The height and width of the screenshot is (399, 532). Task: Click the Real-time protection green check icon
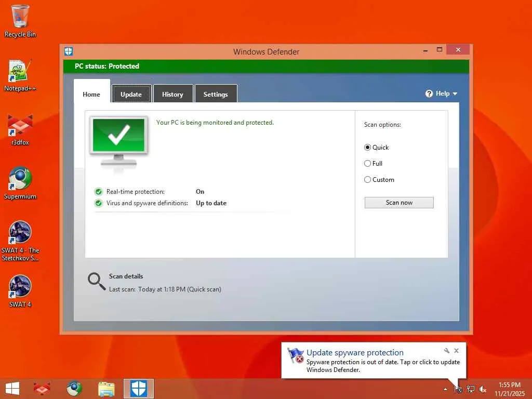tap(98, 192)
